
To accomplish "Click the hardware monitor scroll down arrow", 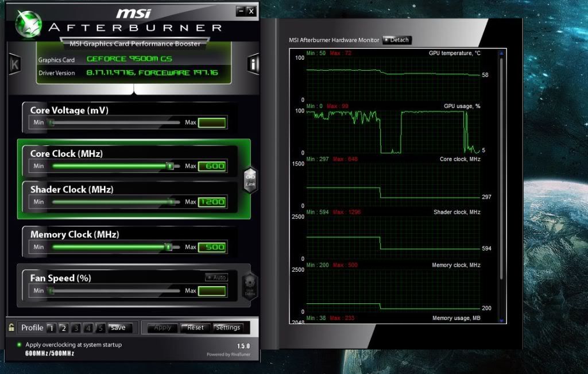I will click(x=501, y=321).
